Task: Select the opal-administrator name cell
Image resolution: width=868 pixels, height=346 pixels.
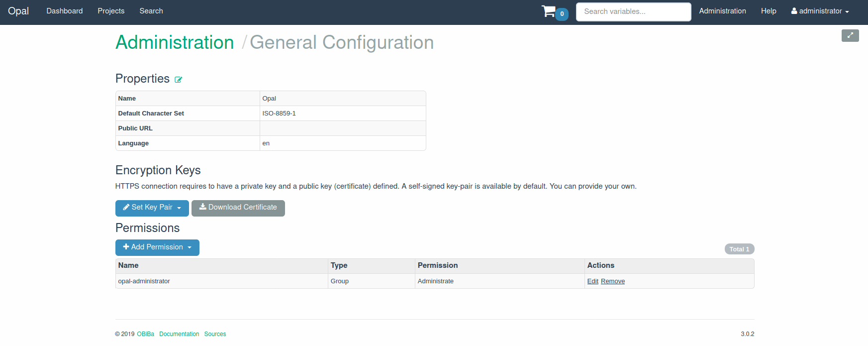Action: click(x=221, y=281)
